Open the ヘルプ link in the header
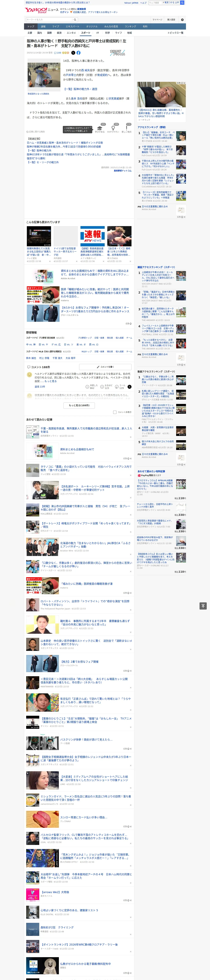 click(143, 3)
